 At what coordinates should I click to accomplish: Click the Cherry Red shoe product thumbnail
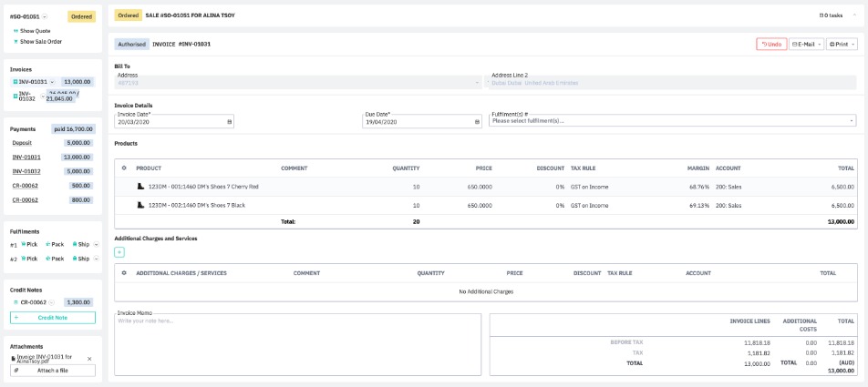coord(140,187)
